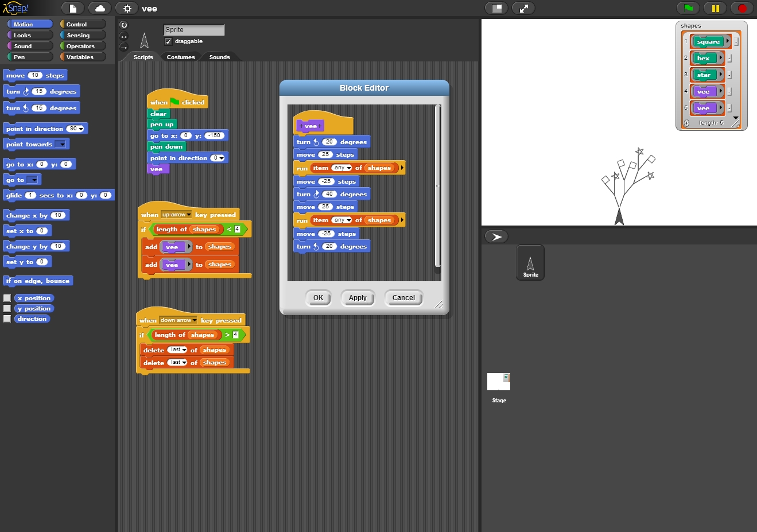
Task: Uncheck the draggable checkbox
Action: (x=168, y=41)
